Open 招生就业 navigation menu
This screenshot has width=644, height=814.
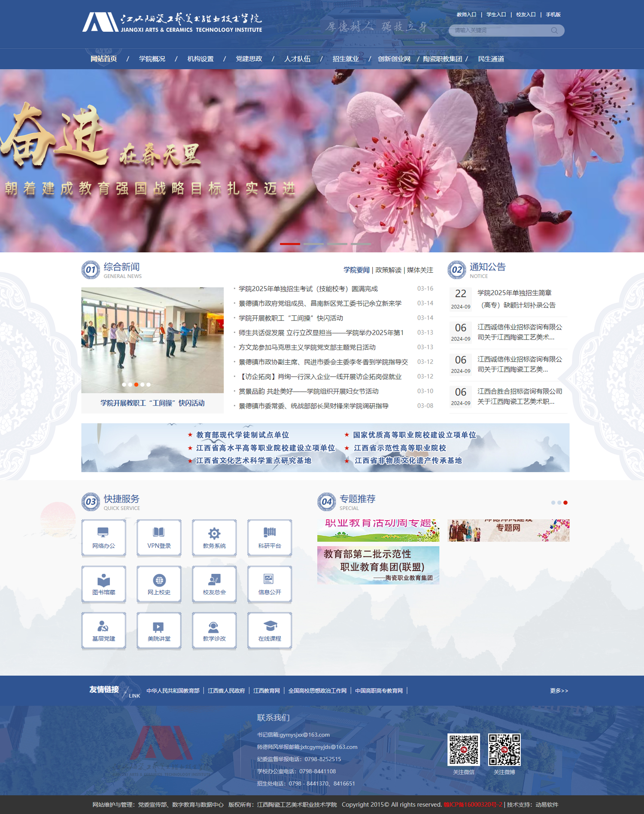pos(346,59)
